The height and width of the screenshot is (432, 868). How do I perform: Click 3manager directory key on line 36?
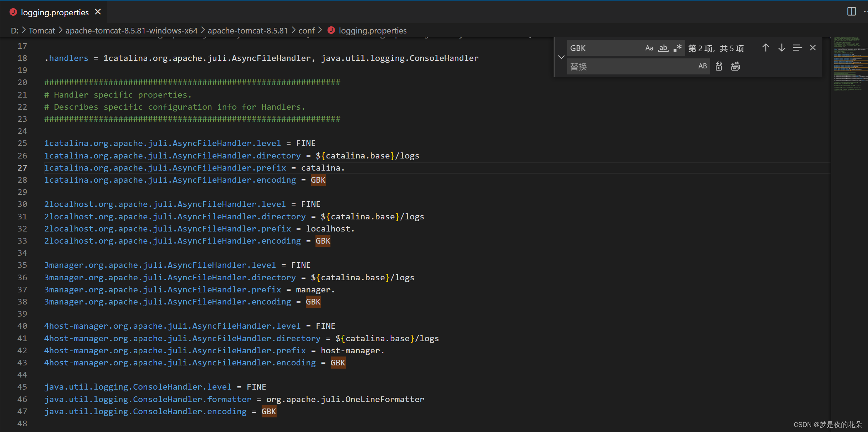click(170, 277)
